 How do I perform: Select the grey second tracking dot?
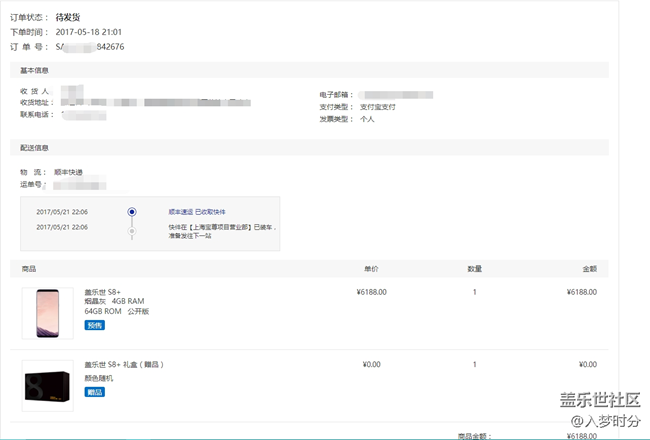(x=132, y=231)
